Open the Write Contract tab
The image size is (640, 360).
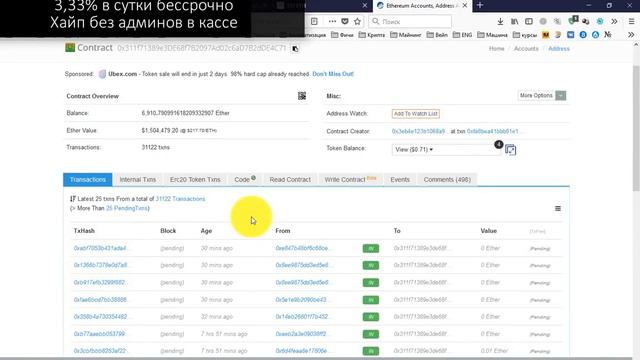click(x=350, y=180)
